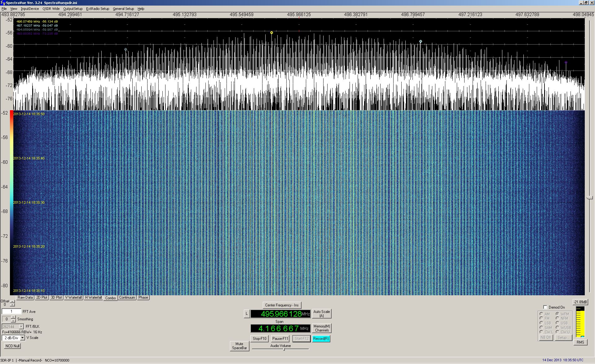Screen dimensions: 595x364
Task: Select the AM demodulation radio button
Action: pyautogui.click(x=541, y=314)
